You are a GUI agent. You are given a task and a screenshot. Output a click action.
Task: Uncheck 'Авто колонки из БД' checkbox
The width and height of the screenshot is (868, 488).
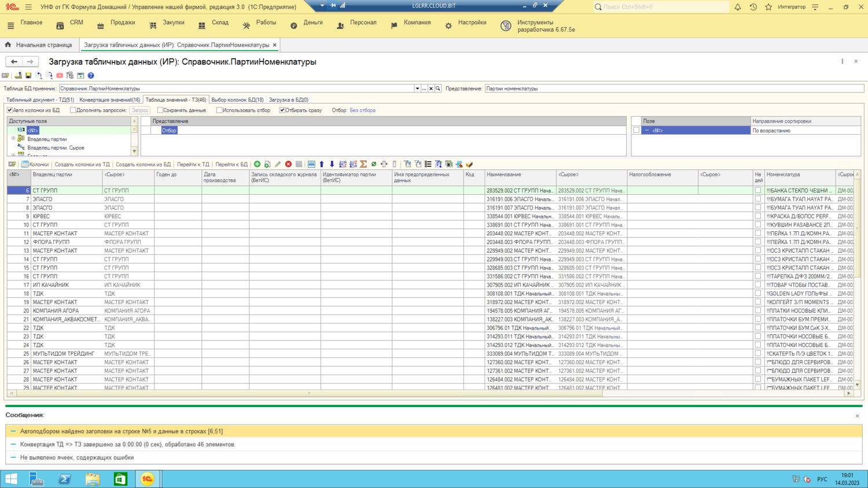pyautogui.click(x=10, y=110)
